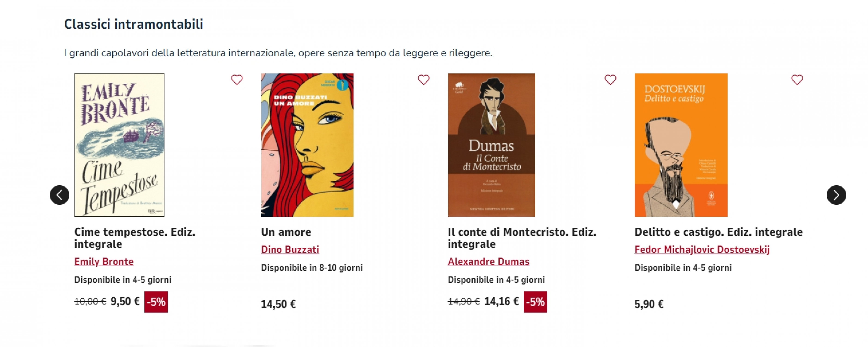The image size is (868, 347).
Task: Add Cime tempestose to wishlist with heart
Action: tap(237, 80)
